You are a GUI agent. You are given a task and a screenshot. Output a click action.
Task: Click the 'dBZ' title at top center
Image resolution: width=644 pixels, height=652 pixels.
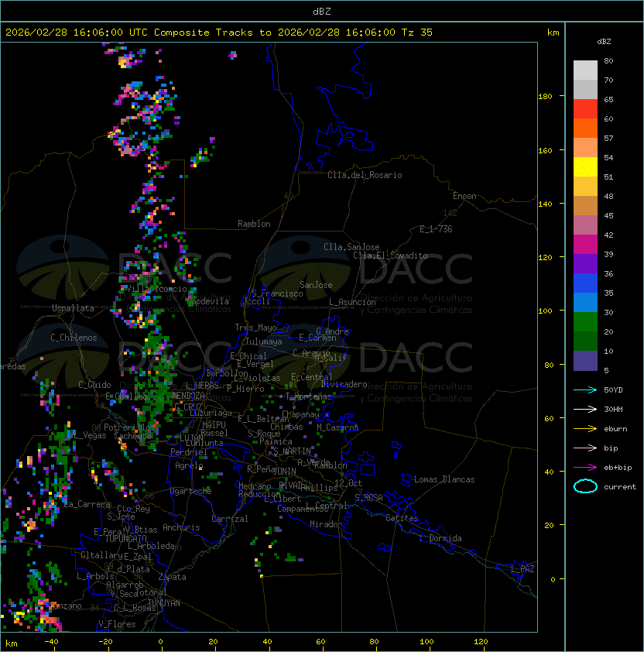(322, 11)
